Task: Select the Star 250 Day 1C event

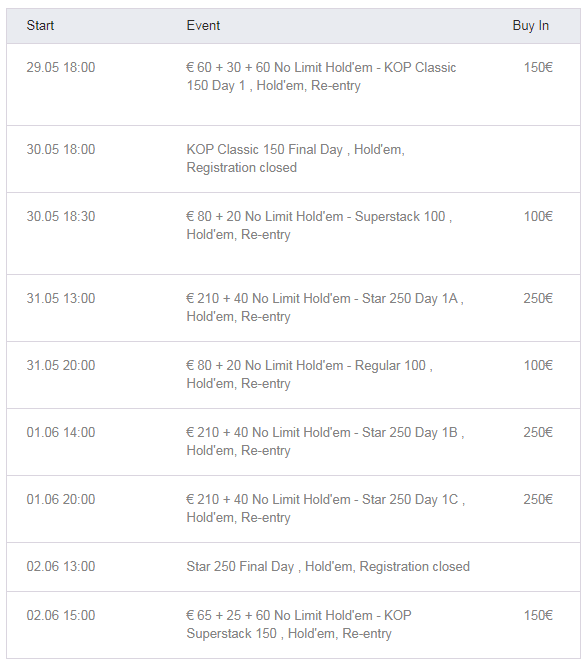Action: [x=325, y=508]
